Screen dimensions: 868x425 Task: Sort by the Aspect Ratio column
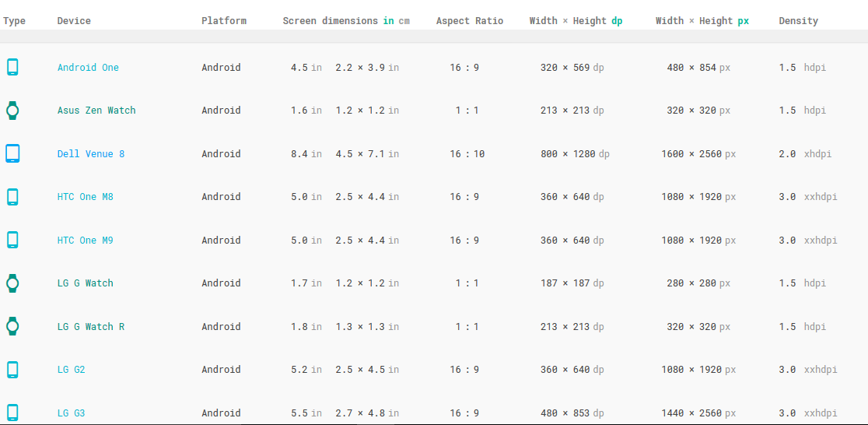[470, 21]
